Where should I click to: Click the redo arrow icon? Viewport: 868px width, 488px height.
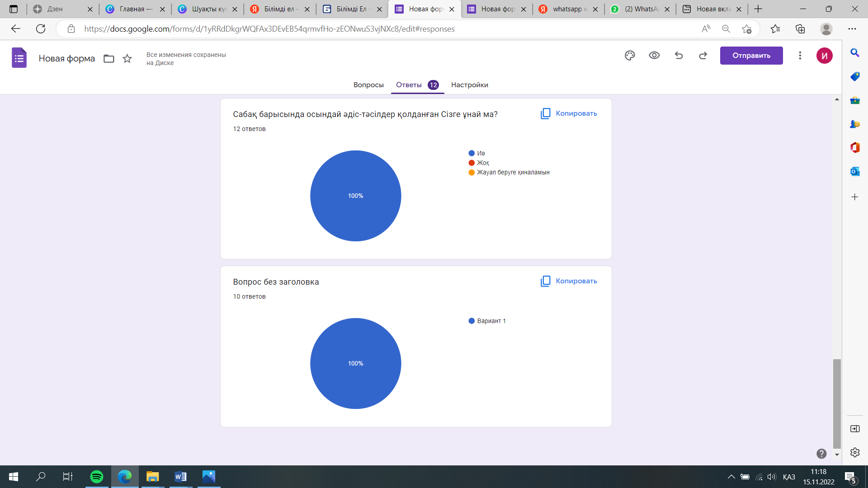[x=703, y=56]
